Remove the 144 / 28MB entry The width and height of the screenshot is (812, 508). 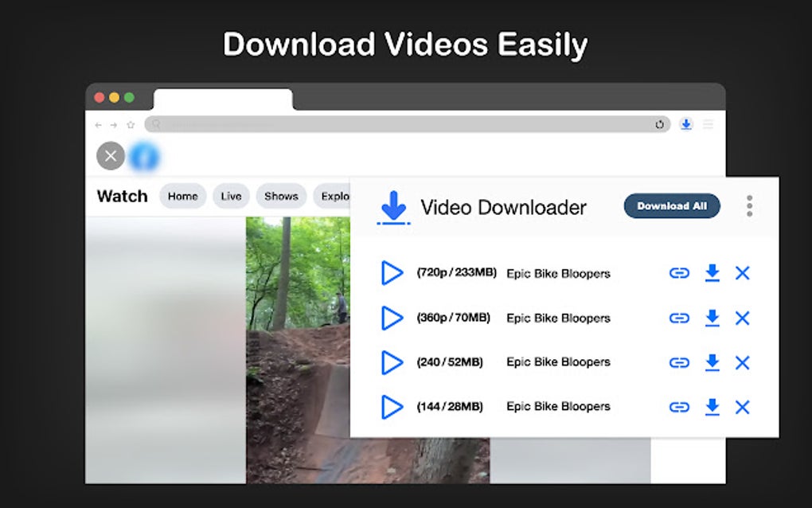pyautogui.click(x=743, y=408)
